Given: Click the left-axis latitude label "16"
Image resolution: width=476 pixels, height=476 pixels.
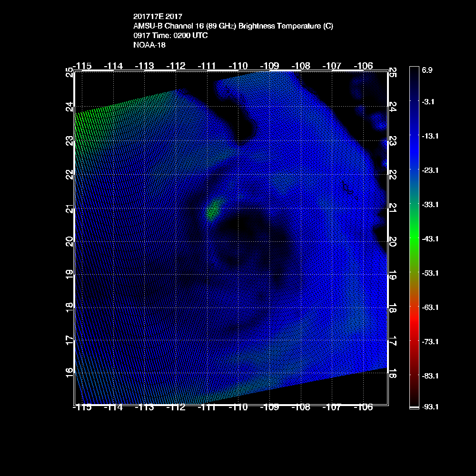Looking at the screenshot, I should [69, 372].
